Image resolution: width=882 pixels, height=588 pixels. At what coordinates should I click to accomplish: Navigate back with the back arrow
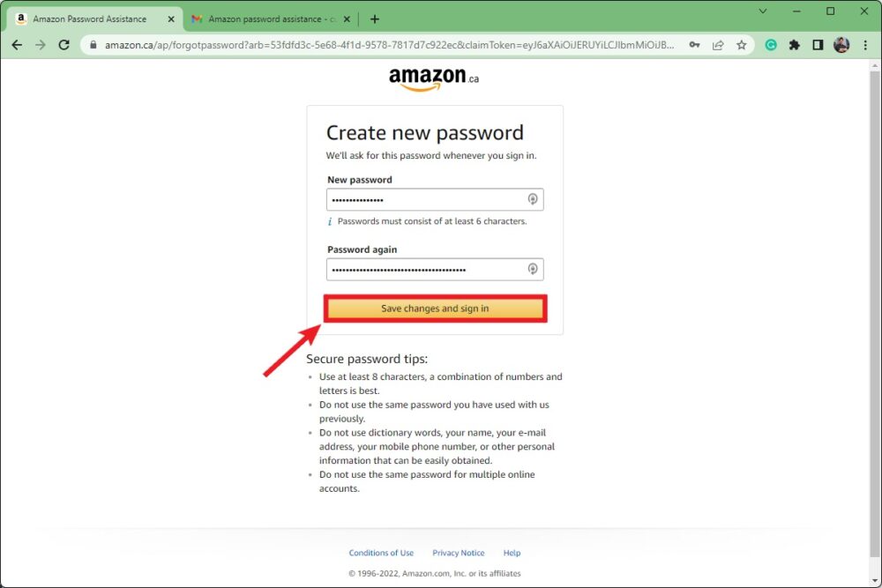[18, 44]
